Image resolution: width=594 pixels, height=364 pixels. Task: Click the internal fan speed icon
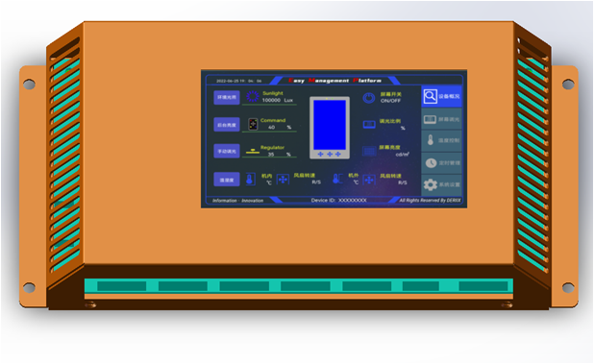pos(283,180)
